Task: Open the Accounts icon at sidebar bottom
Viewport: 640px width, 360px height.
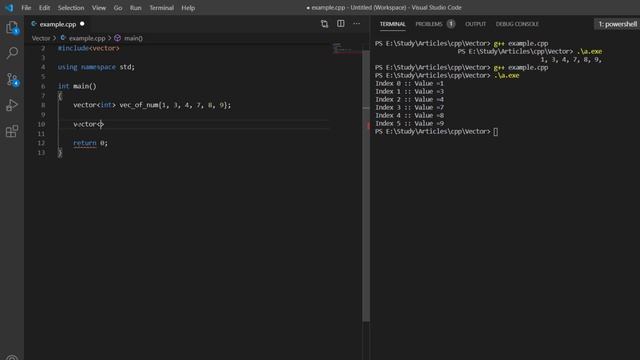Action: (12, 357)
